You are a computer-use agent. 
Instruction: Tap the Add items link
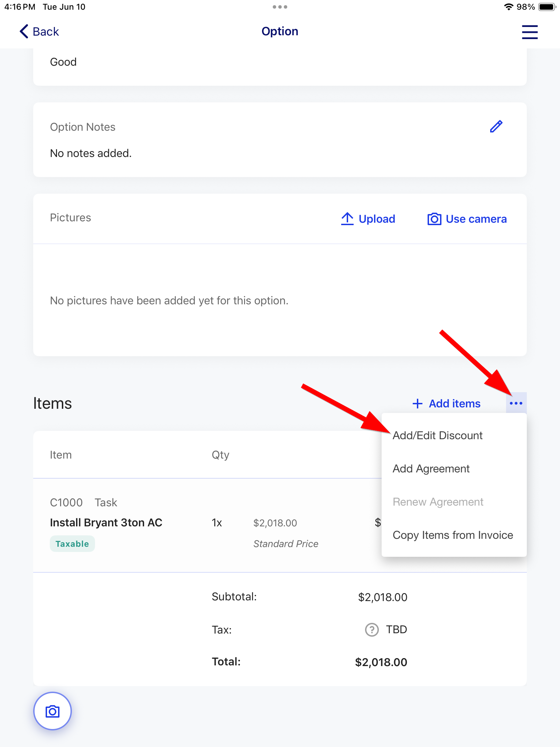[x=455, y=404]
